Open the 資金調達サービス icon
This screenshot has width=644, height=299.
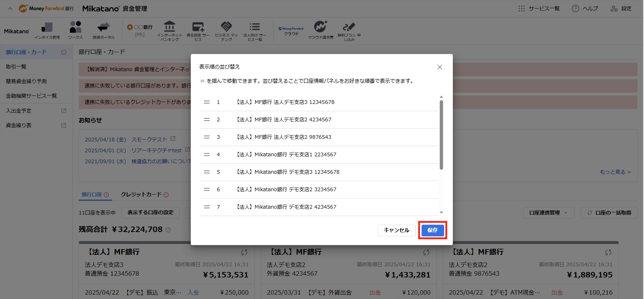[198, 31]
